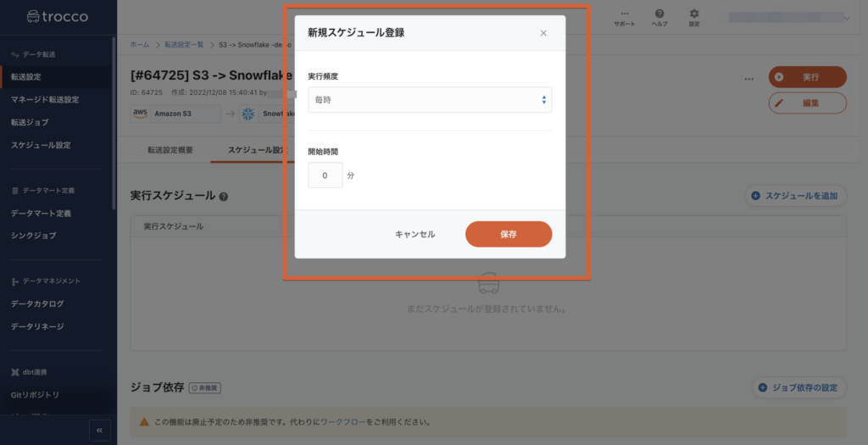Click the スケジュールを追加 button
This screenshot has width=868, height=445.
pyautogui.click(x=795, y=196)
